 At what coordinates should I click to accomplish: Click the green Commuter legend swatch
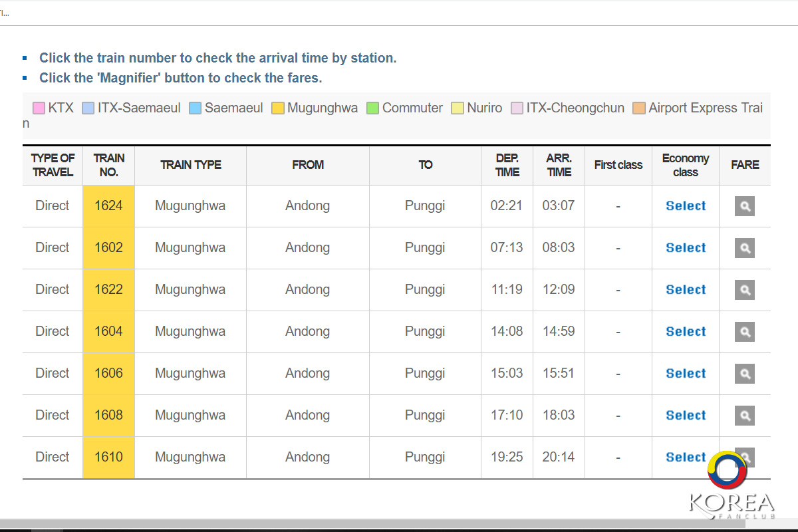(372, 108)
